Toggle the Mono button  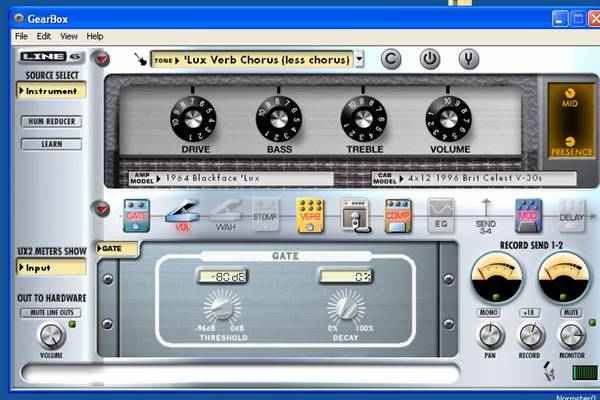pos(489,312)
